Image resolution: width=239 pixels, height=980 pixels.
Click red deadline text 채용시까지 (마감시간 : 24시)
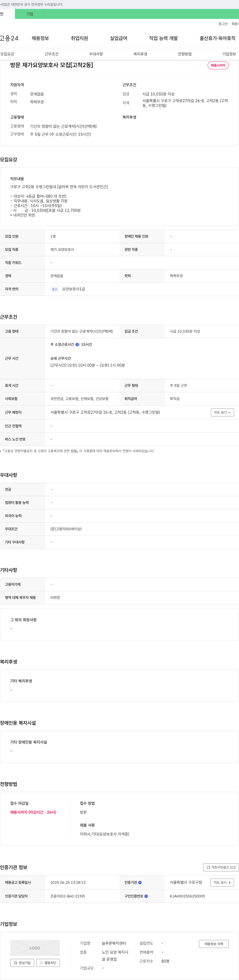point(33,812)
